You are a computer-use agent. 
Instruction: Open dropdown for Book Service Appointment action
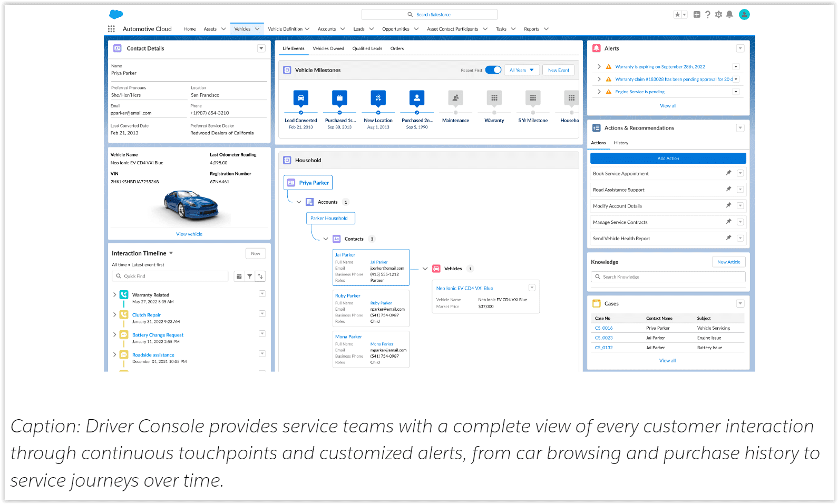(740, 173)
